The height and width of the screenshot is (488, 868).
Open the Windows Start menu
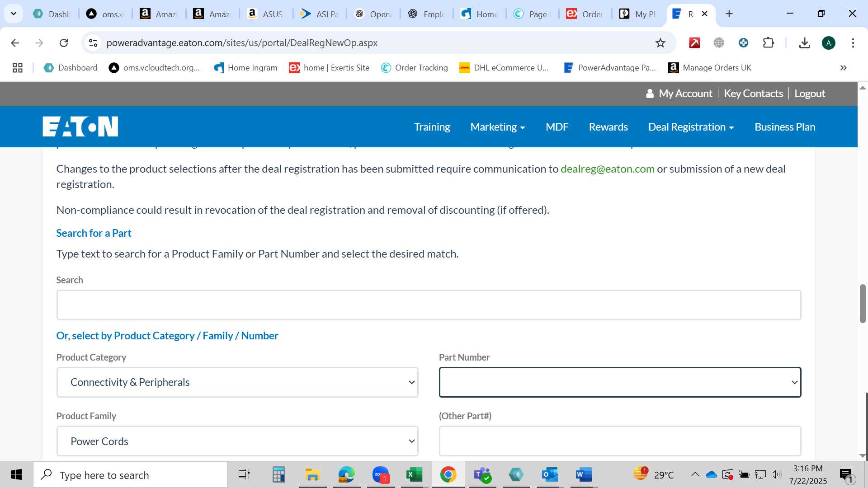16,474
